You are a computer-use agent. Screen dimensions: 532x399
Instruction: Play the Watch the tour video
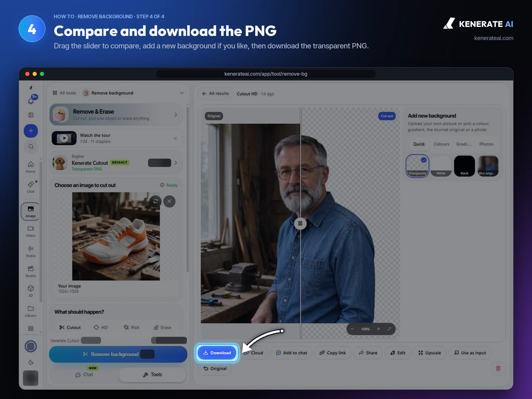64,138
